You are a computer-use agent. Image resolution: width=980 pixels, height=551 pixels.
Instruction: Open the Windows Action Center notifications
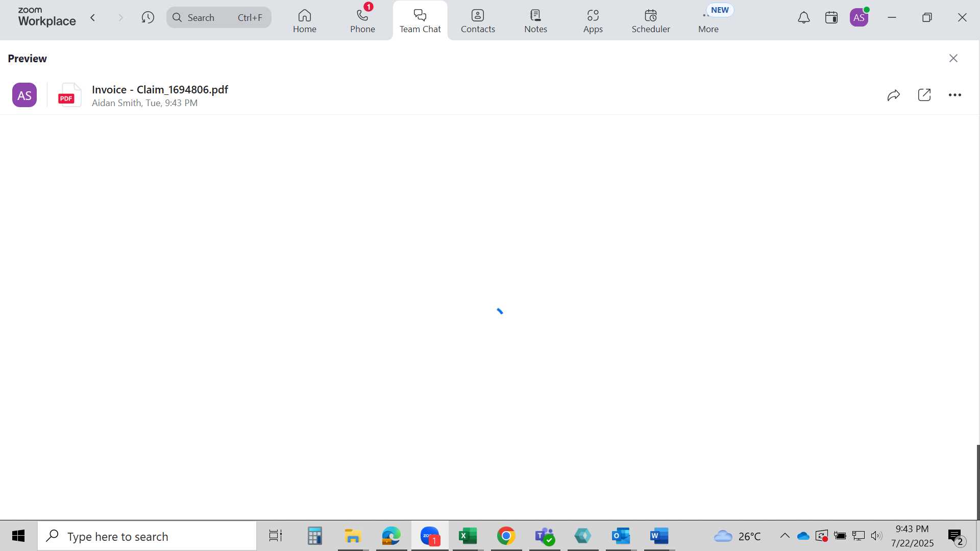click(957, 536)
